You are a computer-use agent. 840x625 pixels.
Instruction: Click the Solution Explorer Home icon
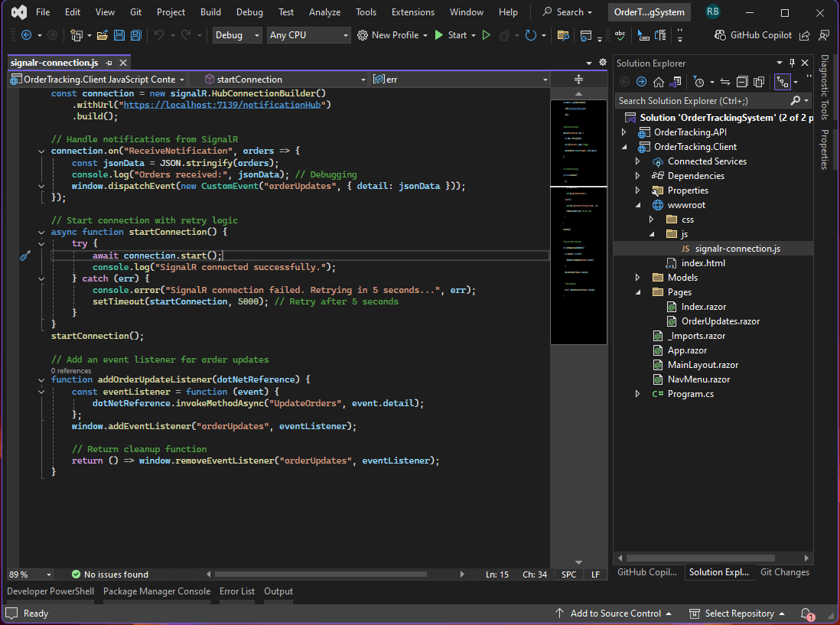(x=658, y=82)
